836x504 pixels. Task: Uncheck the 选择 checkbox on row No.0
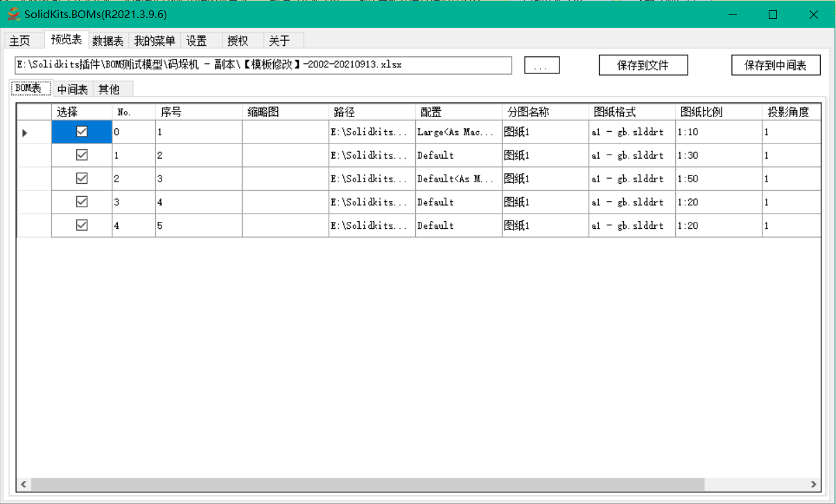point(82,132)
